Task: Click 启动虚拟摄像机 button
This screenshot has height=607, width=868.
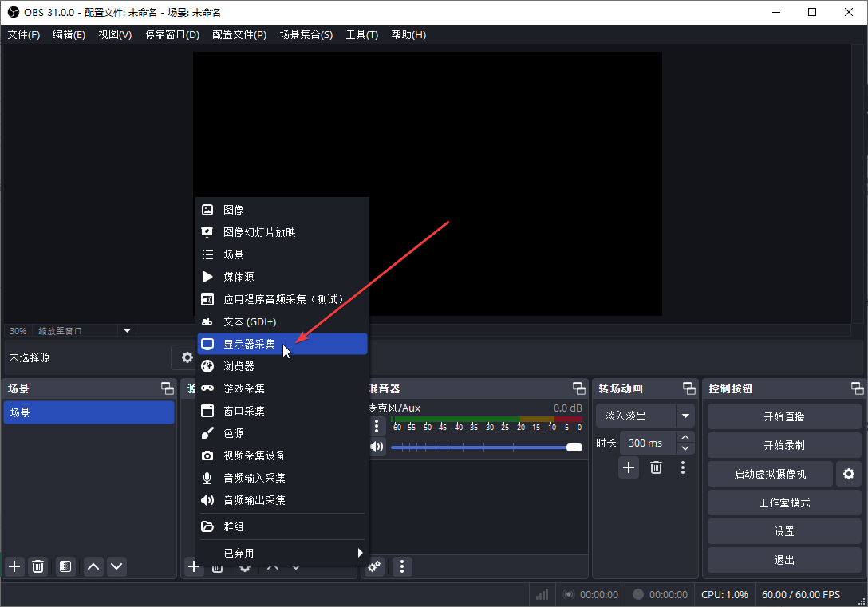Action: [x=770, y=475]
